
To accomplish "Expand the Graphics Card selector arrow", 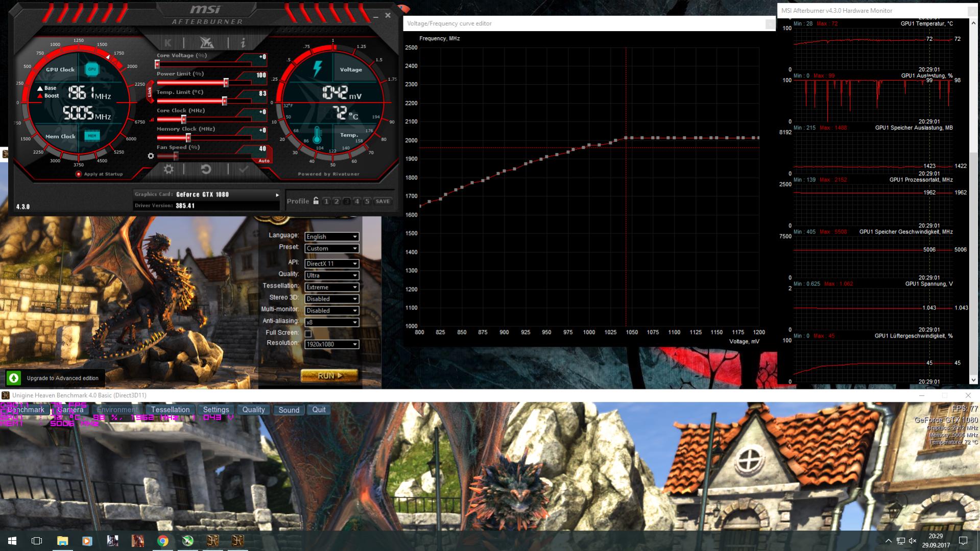I will point(277,195).
